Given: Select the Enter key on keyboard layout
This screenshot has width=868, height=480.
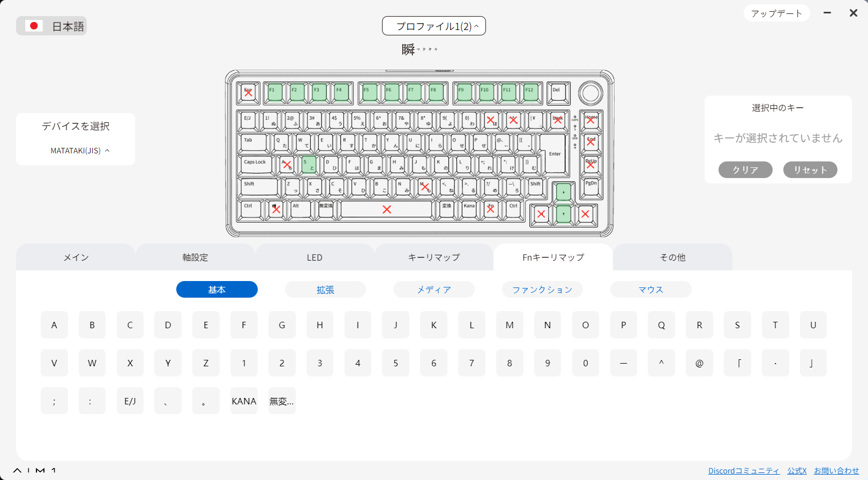Looking at the screenshot, I should [x=555, y=154].
